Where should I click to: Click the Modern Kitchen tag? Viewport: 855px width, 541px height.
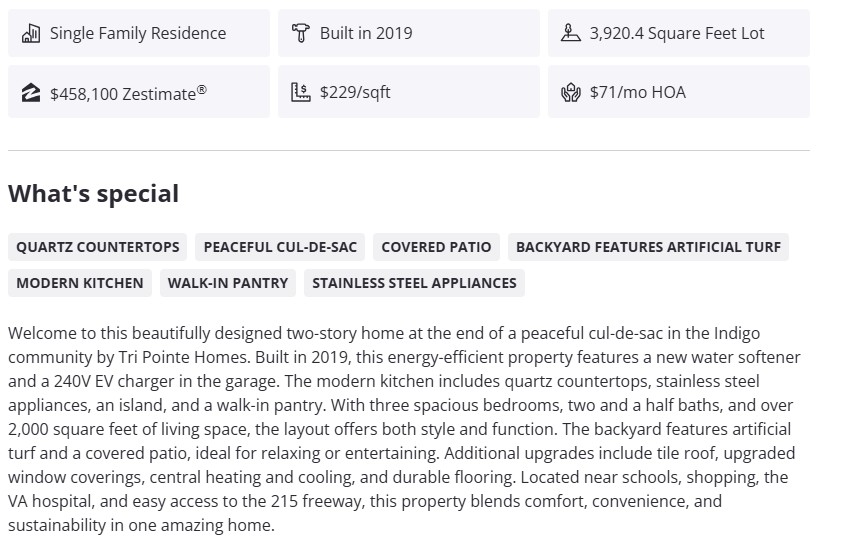[x=80, y=283]
